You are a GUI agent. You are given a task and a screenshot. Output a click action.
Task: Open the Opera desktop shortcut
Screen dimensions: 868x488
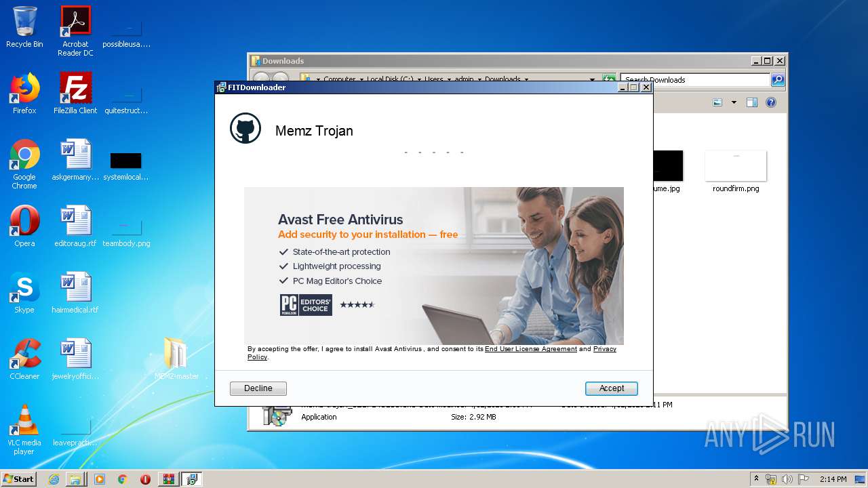(24, 226)
